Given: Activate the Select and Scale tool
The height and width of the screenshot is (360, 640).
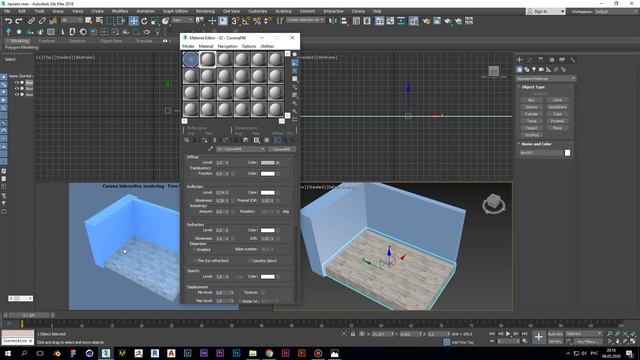Looking at the screenshot, I should 155,21.
